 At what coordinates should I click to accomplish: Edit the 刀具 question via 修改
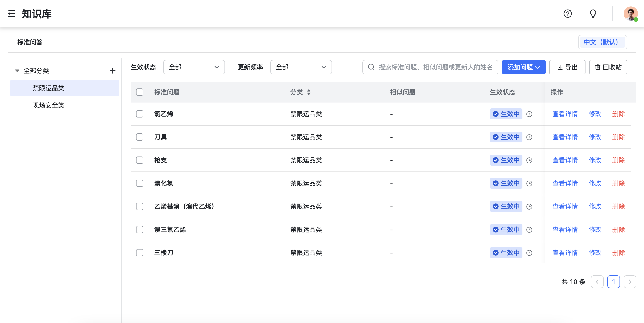point(595,137)
